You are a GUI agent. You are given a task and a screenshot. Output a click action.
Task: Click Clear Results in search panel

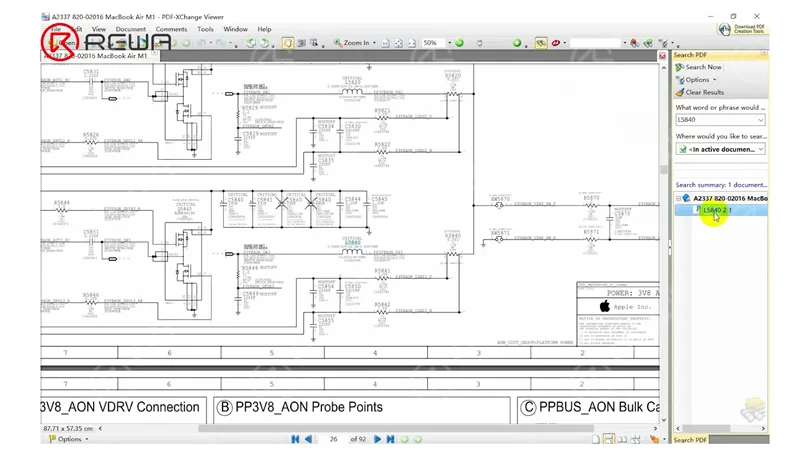click(x=700, y=92)
